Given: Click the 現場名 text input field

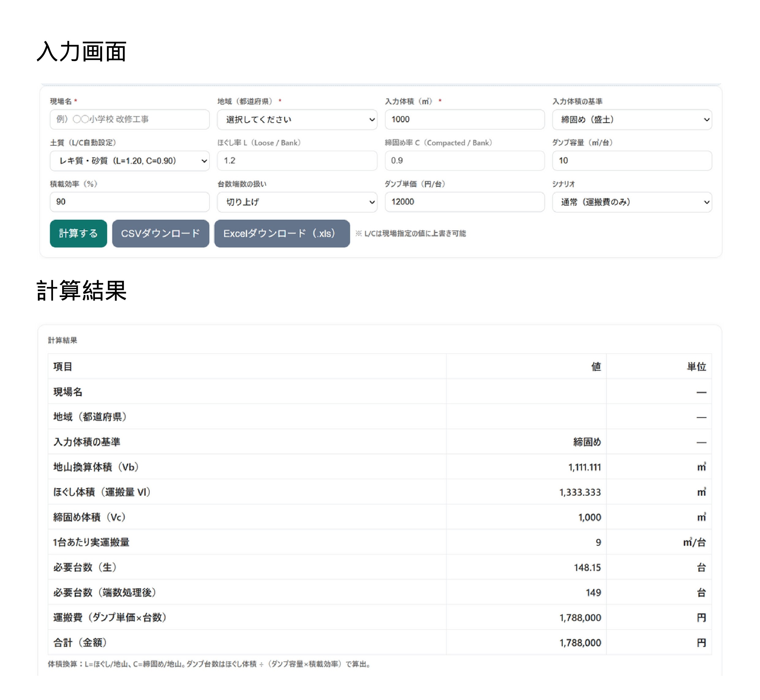Looking at the screenshot, I should click(x=129, y=119).
